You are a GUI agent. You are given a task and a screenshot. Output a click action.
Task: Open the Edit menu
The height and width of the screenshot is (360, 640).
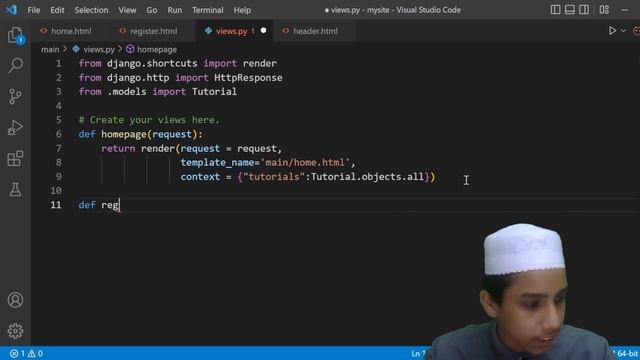(x=57, y=10)
